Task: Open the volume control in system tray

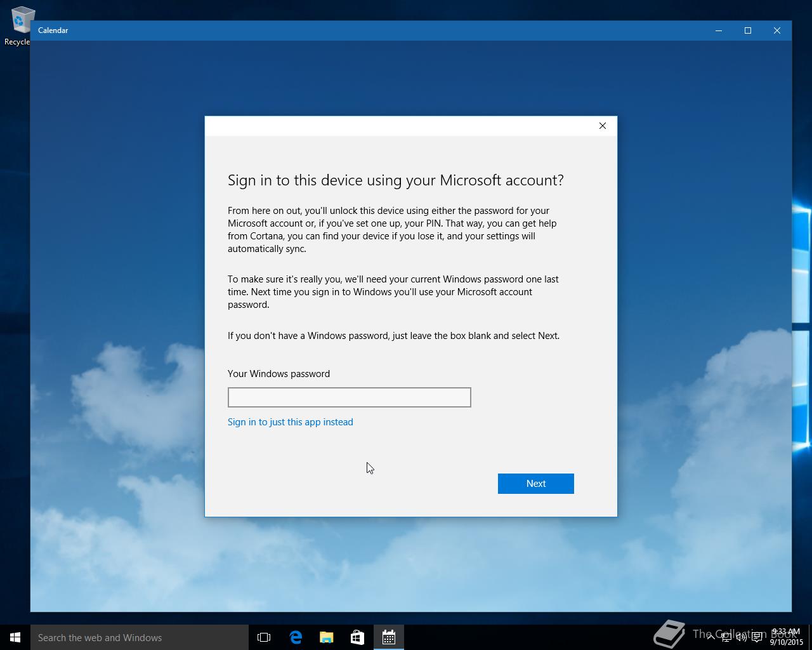Action: [x=741, y=637]
